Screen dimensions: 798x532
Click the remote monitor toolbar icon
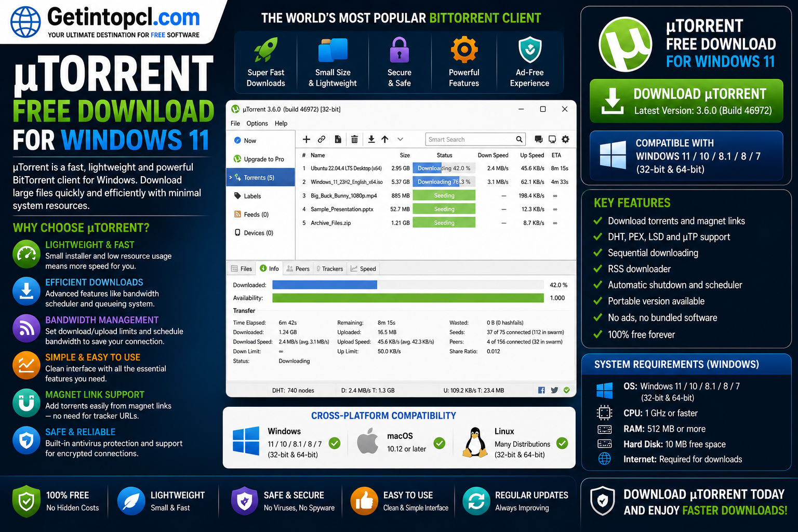pyautogui.click(x=552, y=139)
